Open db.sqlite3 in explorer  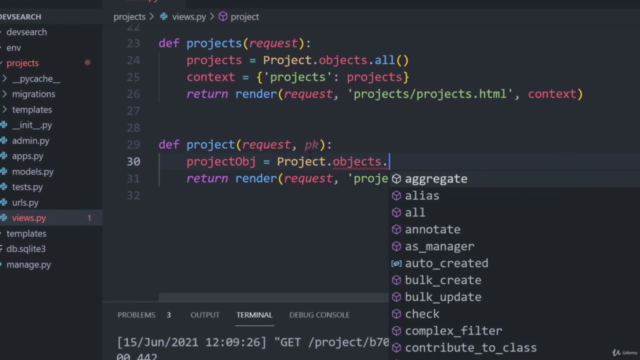pos(26,249)
